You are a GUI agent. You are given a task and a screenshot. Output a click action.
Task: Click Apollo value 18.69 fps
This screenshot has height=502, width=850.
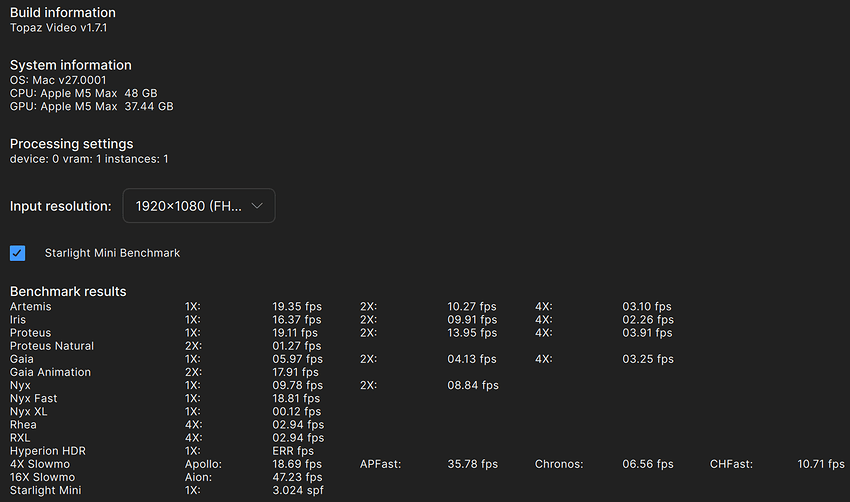point(297,464)
